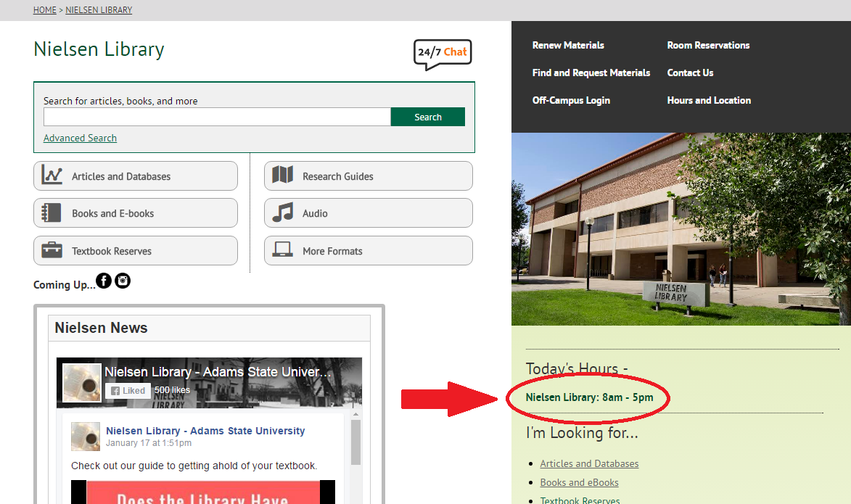This screenshot has height=504, width=851.
Task: Go to HOME breadcrumb
Action: [44, 9]
